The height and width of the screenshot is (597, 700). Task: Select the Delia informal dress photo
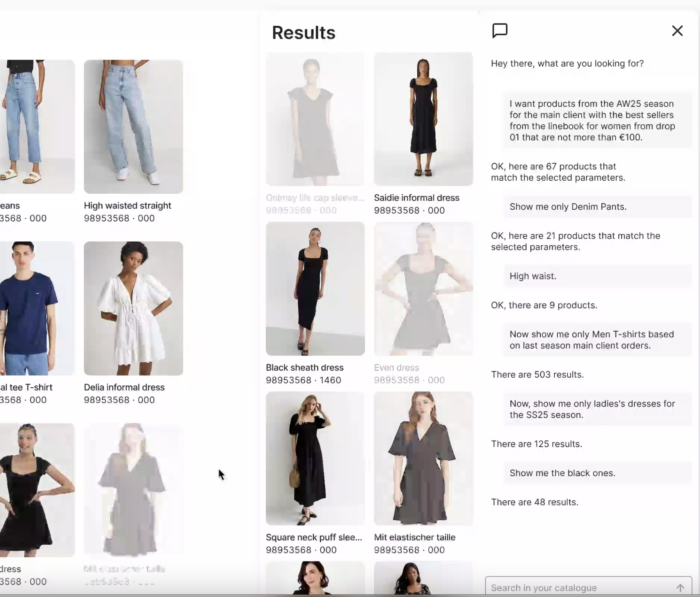pyautogui.click(x=134, y=308)
